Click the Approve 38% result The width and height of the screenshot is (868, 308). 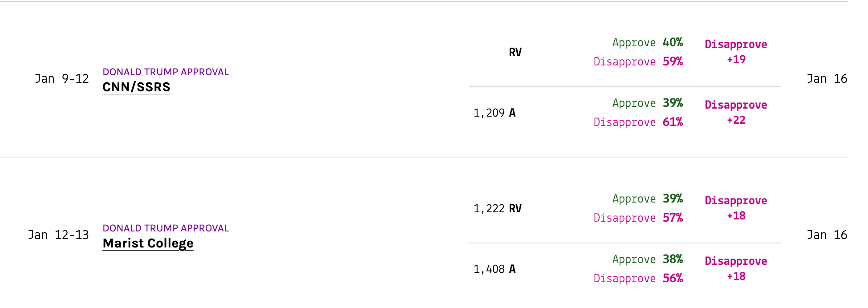click(647, 259)
